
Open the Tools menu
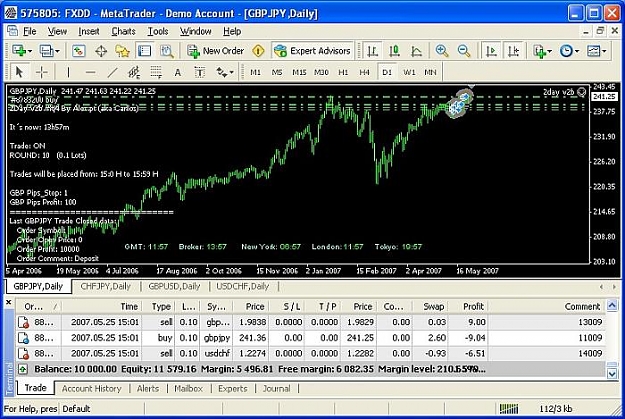(x=158, y=31)
